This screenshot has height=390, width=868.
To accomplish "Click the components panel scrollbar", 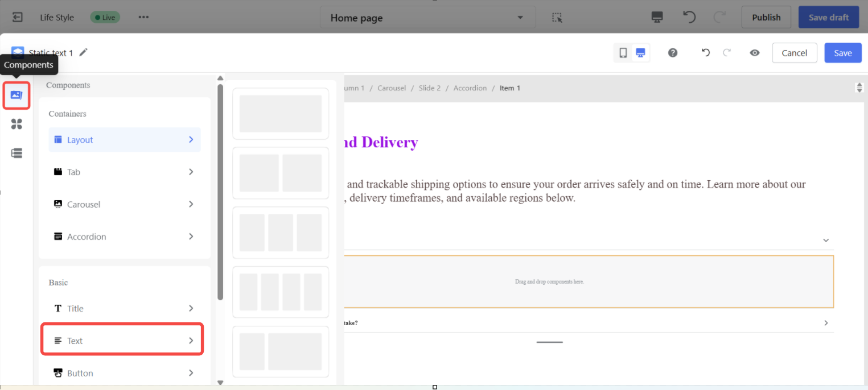I will point(220,192).
